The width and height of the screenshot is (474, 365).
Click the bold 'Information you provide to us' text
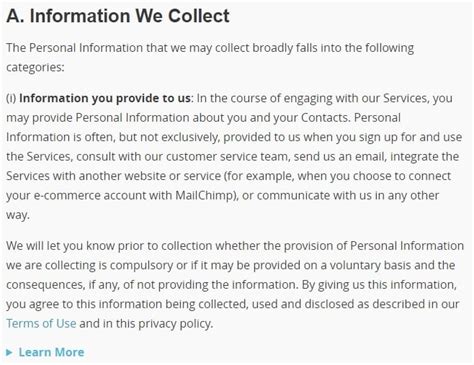[x=105, y=98]
